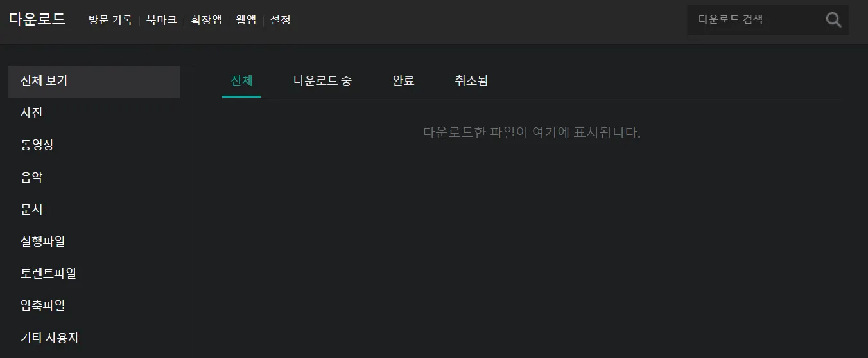Switch to the 다운로드 중 tab

coord(322,81)
